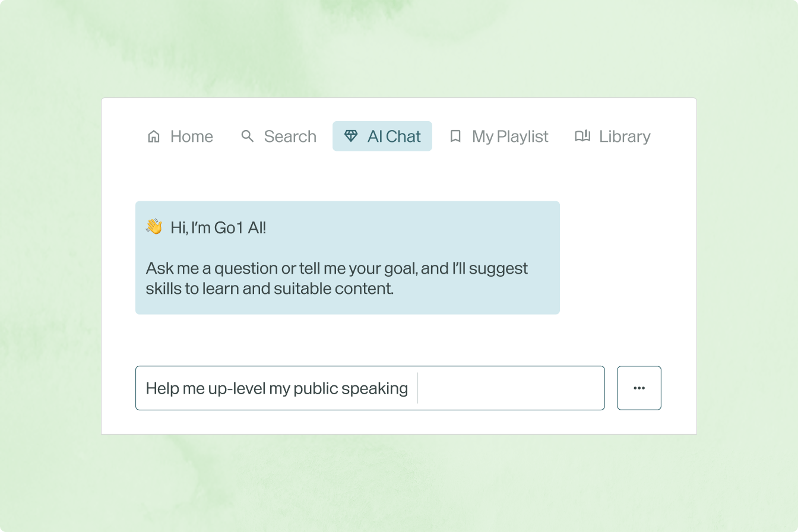Screen dimensions: 798x532
Task: Click the bookmark icon beside My Playlist
Action: point(455,137)
